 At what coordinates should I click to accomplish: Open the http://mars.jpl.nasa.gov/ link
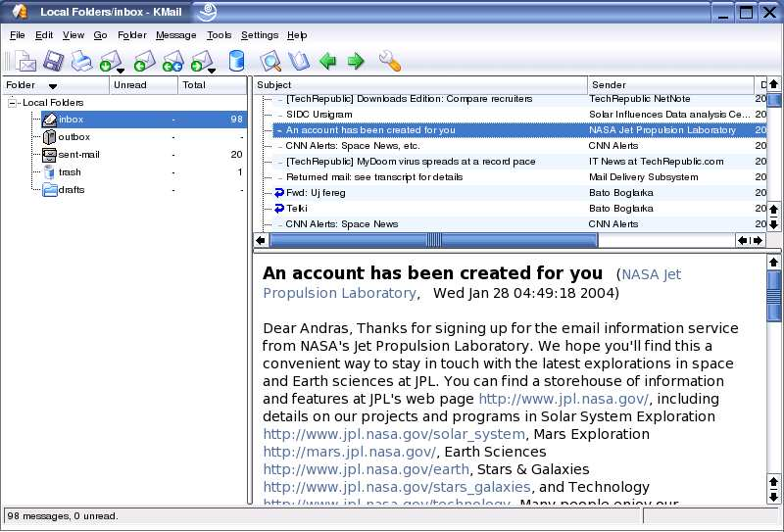350,452
